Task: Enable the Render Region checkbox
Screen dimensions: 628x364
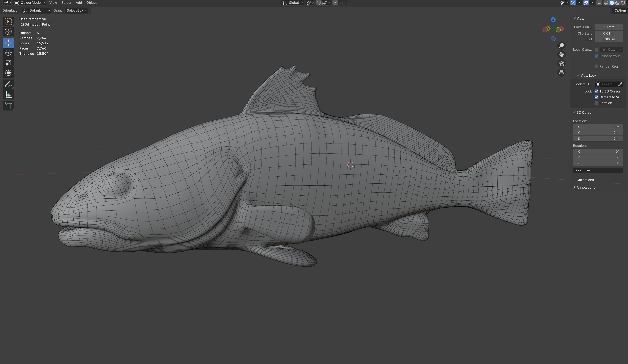Action: (x=596, y=67)
